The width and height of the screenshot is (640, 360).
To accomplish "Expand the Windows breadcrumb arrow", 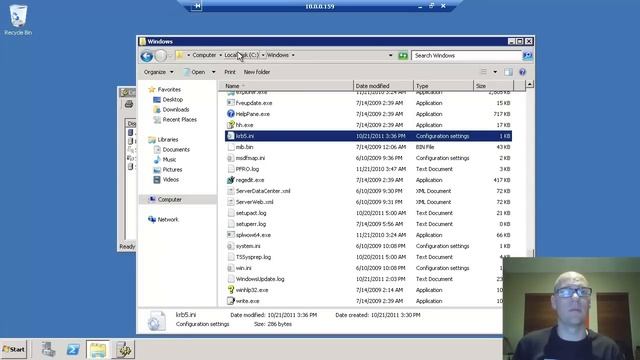I will coord(293,55).
